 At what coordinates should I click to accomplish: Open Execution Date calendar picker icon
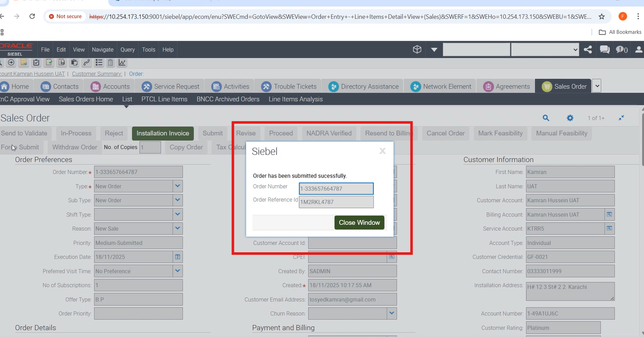[x=177, y=257]
